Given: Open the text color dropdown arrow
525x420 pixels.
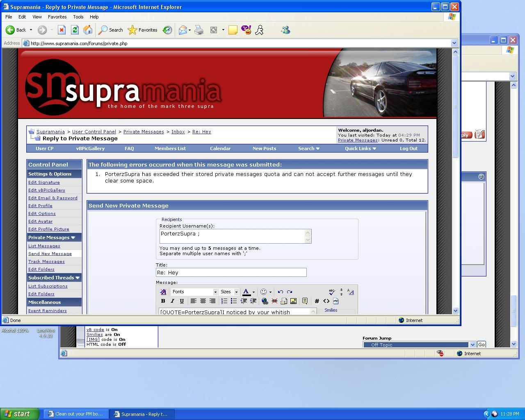Looking at the screenshot, I should [x=253, y=292].
